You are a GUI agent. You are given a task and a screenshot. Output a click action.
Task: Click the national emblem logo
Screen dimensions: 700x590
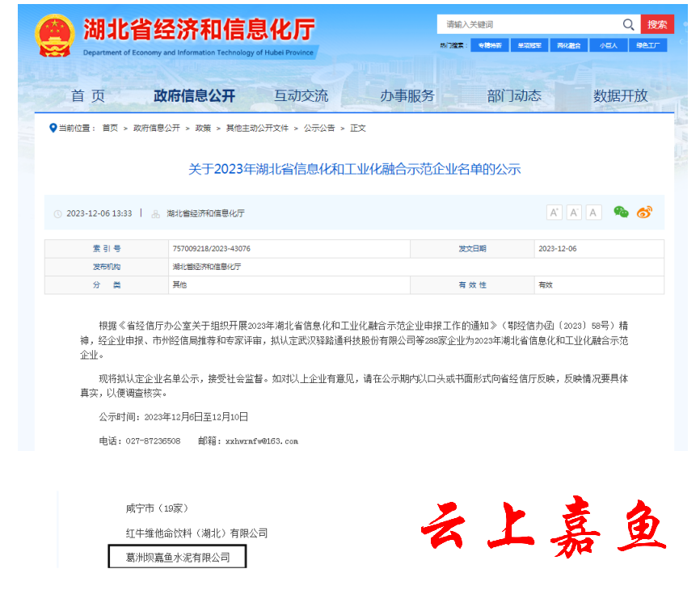[x=54, y=36]
